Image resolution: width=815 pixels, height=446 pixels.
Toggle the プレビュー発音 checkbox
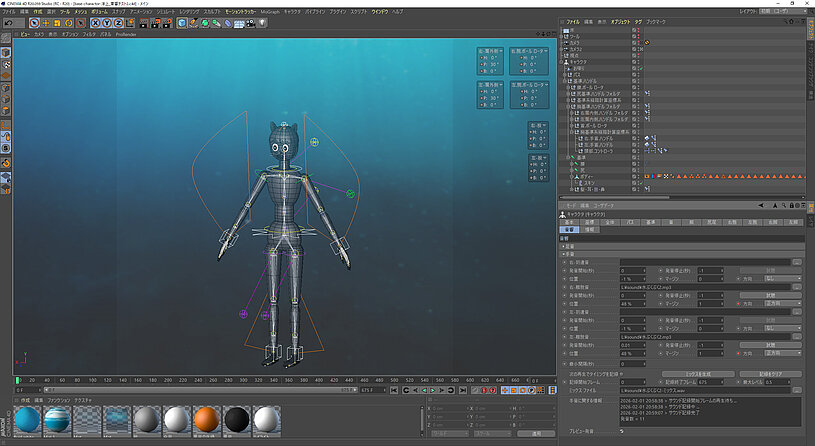tap(622, 431)
